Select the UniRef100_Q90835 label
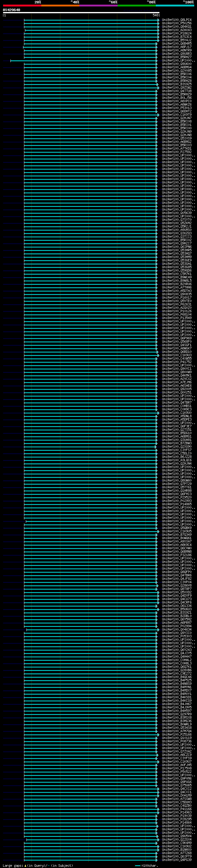The image size is (197, 868). click(x=176, y=294)
